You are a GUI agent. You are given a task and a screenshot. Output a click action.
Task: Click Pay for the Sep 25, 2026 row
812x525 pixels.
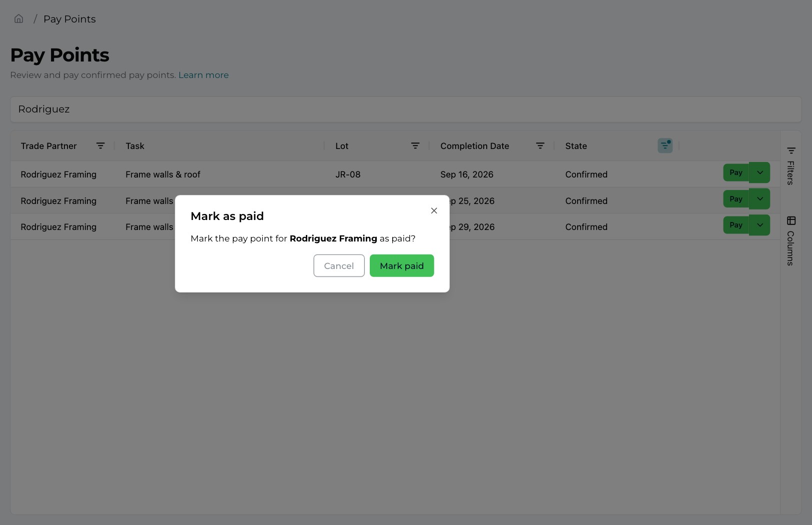[x=736, y=199]
